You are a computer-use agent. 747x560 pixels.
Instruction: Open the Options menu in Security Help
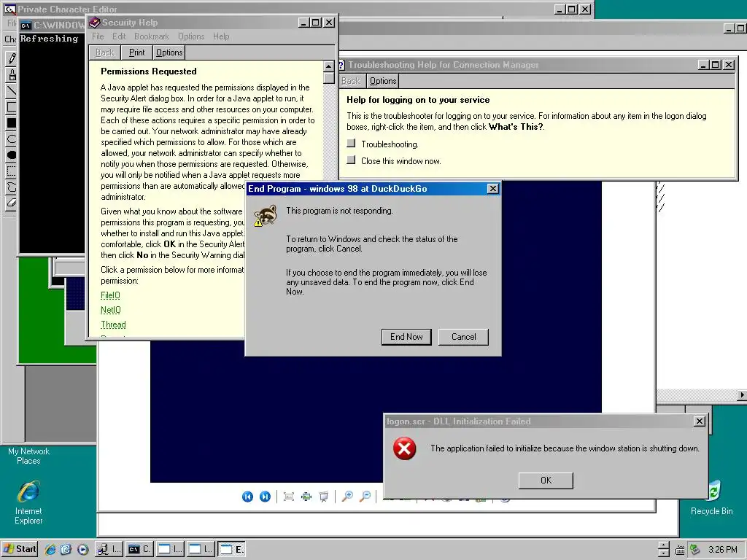coord(191,36)
